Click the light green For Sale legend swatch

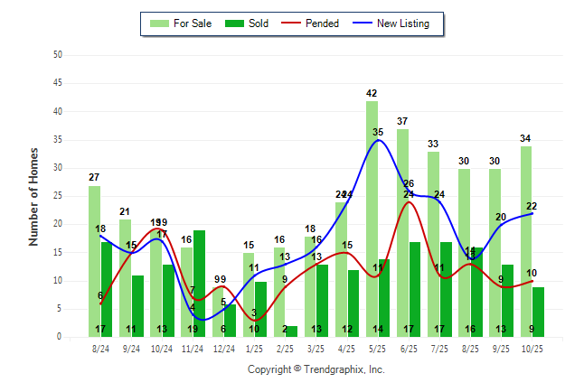(157, 23)
